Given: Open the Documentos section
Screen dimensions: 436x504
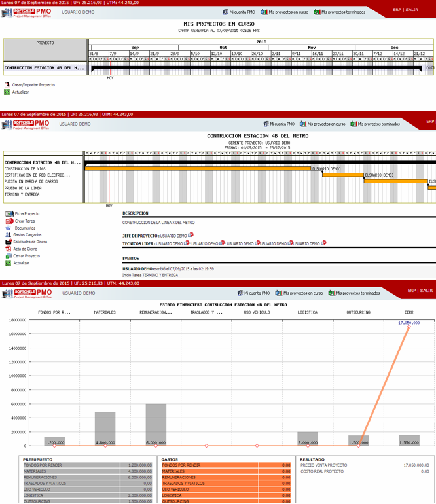Looking at the screenshot, I should (x=9, y=228).
